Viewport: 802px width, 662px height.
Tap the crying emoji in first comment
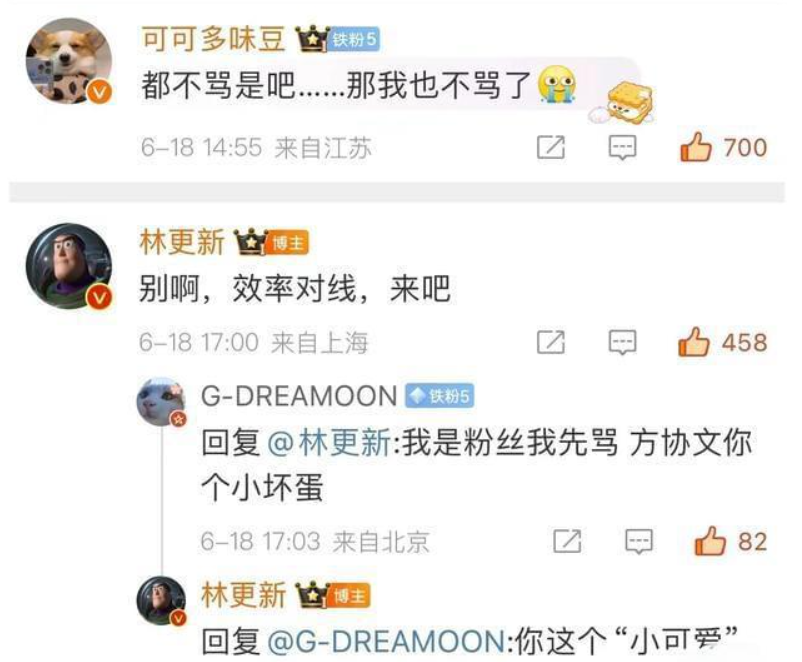(x=557, y=84)
